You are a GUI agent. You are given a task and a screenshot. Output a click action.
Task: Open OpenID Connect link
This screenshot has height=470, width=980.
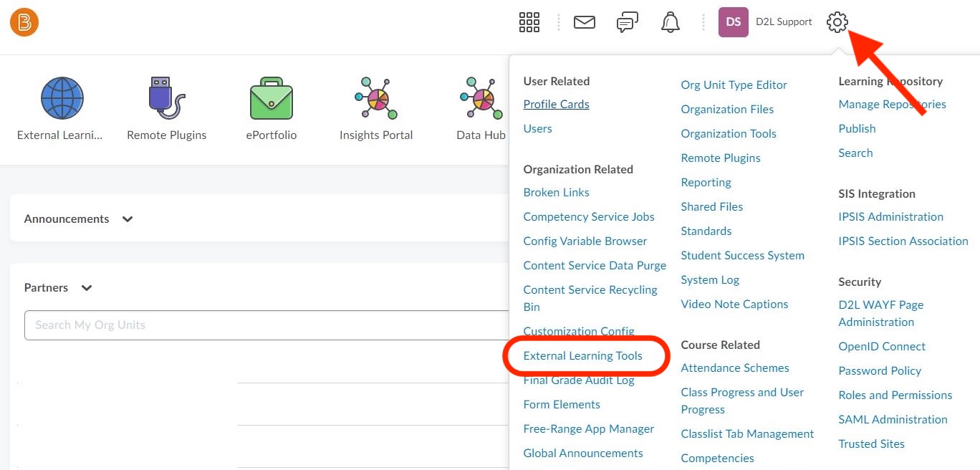[882, 347]
